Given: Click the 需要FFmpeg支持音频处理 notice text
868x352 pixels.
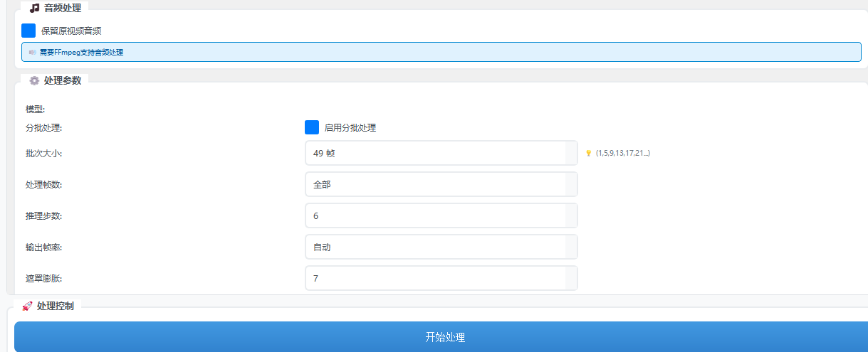Looking at the screenshot, I should tap(82, 52).
